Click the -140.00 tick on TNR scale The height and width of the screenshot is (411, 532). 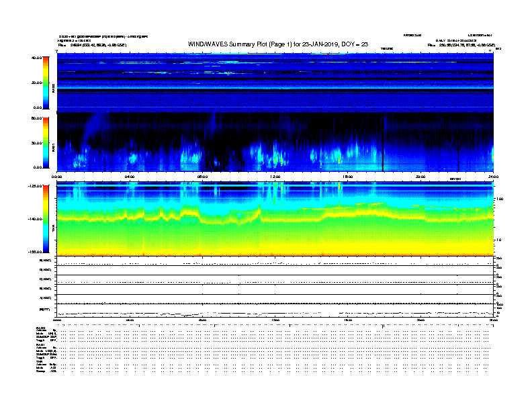coord(34,219)
